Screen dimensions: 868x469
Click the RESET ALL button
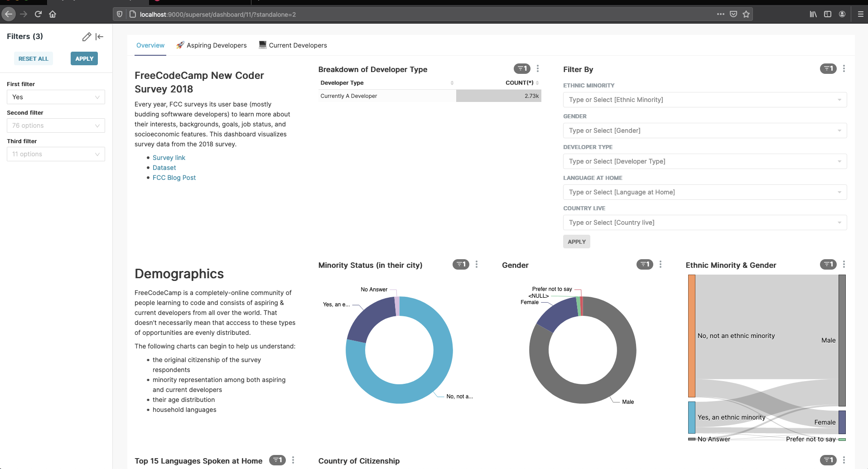click(x=33, y=58)
